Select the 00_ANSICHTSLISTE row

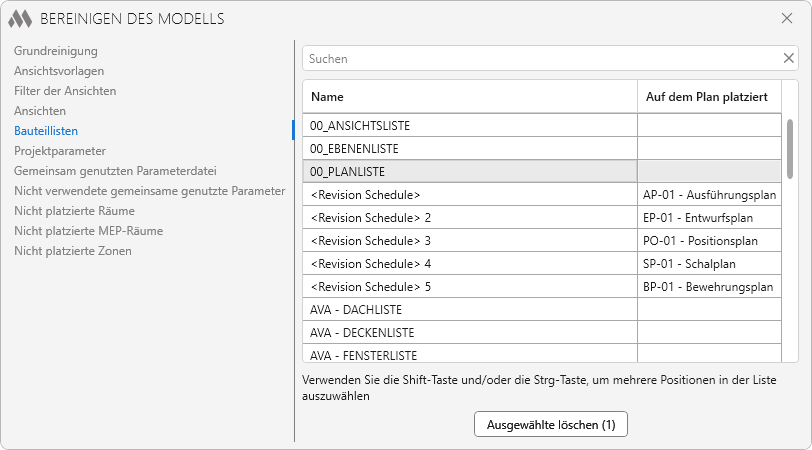470,126
